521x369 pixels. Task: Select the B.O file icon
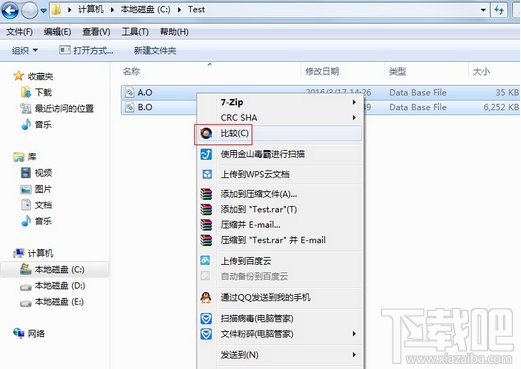click(129, 107)
